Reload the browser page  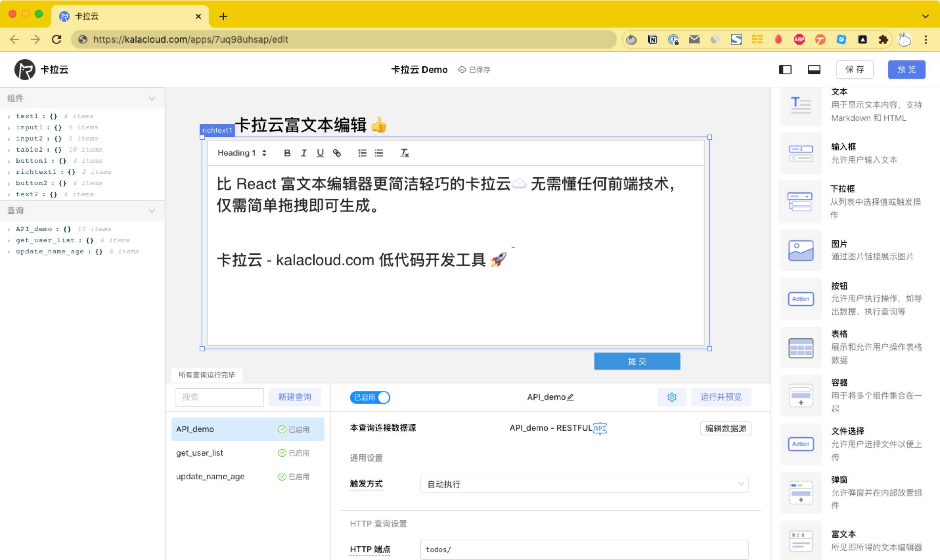(56, 39)
